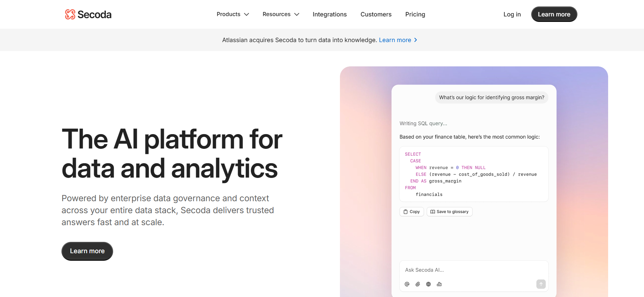Click the Log in link
This screenshot has width=644, height=297.
point(512,14)
